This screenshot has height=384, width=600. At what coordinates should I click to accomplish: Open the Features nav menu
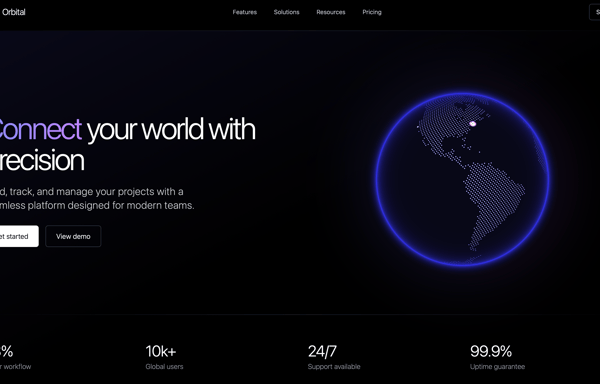[245, 12]
